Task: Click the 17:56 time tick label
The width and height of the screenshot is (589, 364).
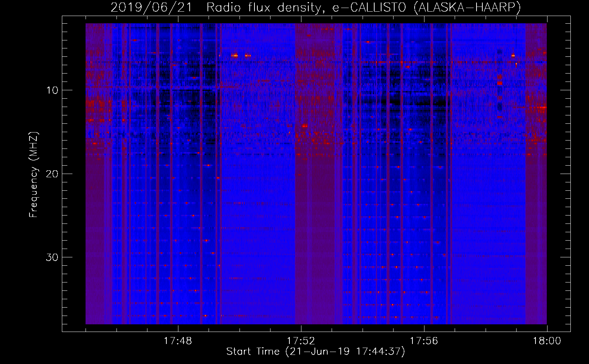Action: (x=424, y=341)
